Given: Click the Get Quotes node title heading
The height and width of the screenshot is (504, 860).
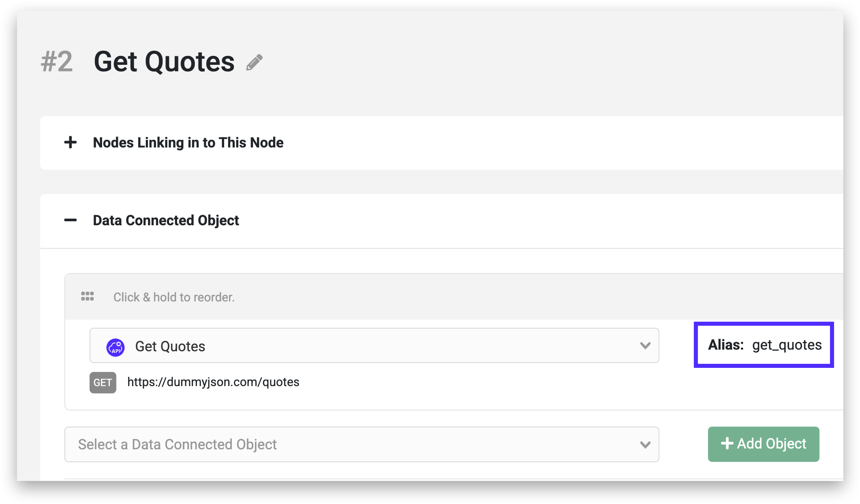Looking at the screenshot, I should click(164, 62).
